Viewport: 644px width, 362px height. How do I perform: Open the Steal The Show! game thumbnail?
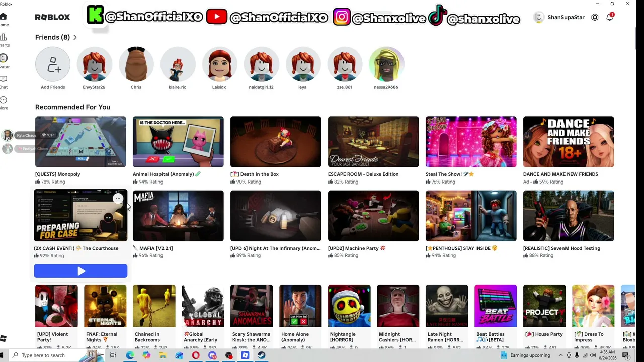coord(471,142)
